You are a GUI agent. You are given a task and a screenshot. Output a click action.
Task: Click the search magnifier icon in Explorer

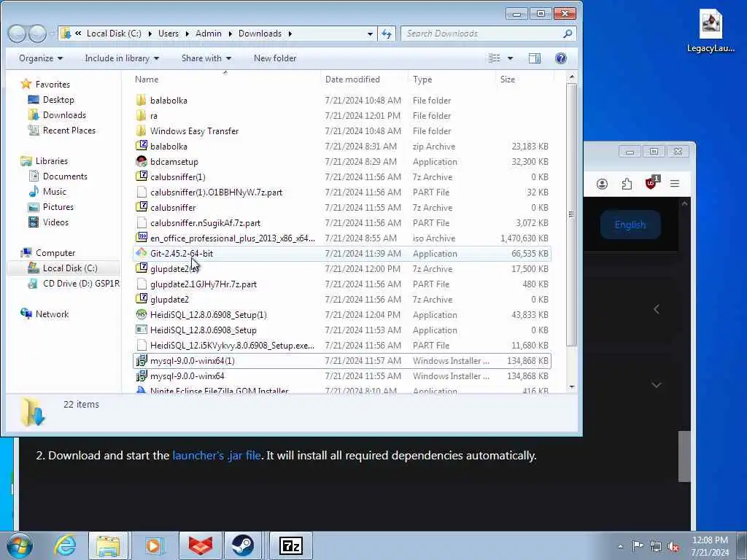(568, 34)
